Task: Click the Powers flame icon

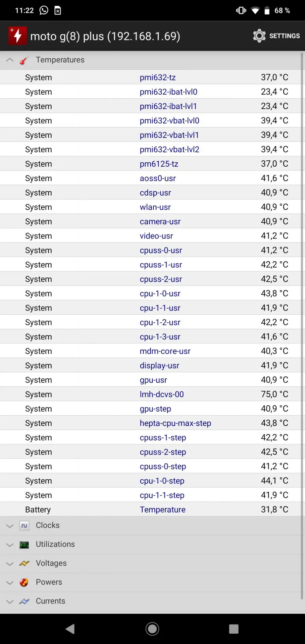Action: 24,582
